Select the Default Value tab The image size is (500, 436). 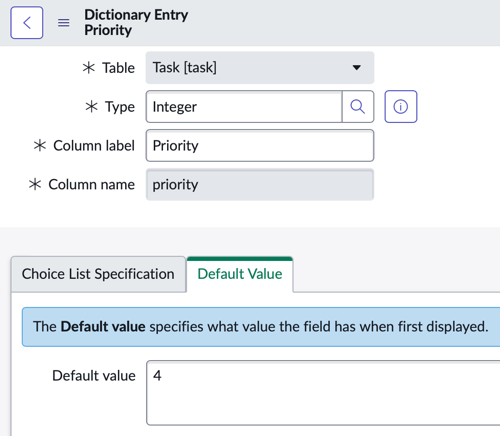(x=240, y=274)
